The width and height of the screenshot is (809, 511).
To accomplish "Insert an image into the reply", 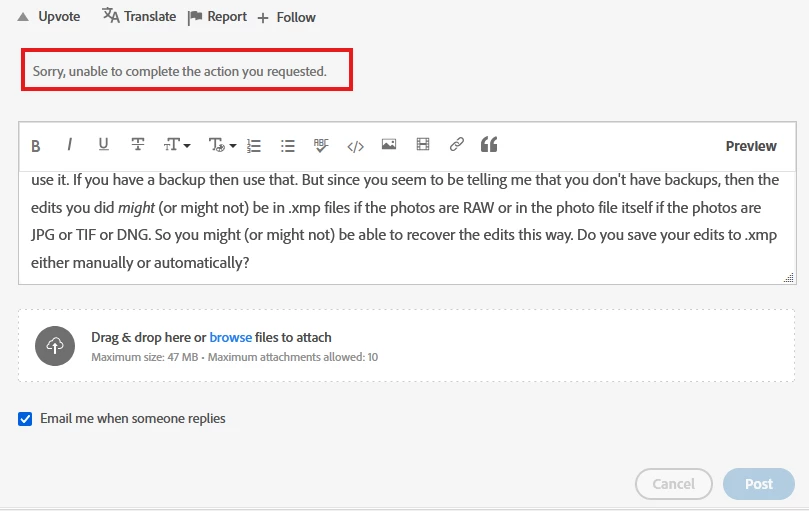I will (x=389, y=145).
